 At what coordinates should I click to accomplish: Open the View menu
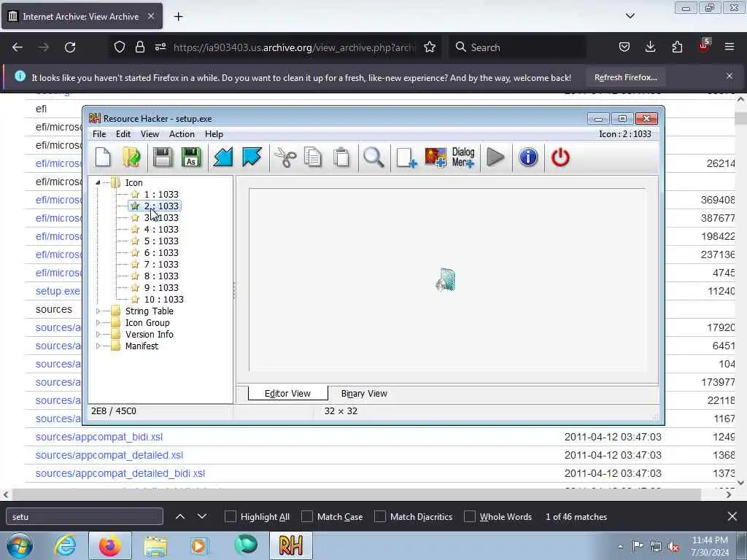[x=150, y=134]
